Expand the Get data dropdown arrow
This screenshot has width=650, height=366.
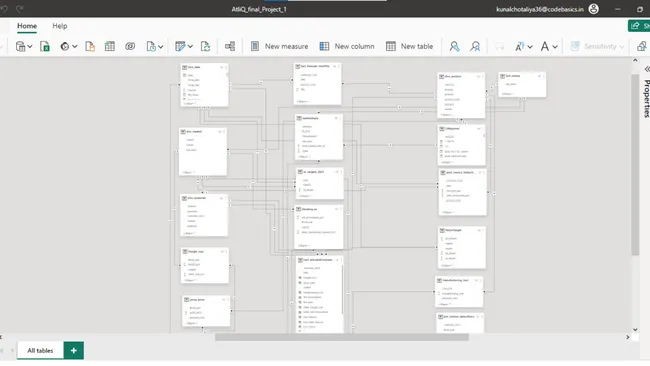click(30, 46)
